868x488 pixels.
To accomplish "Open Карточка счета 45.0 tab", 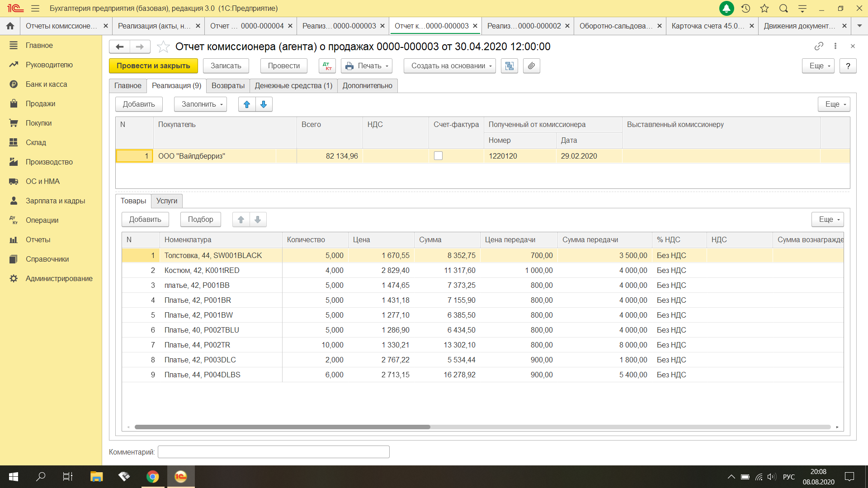I will click(708, 26).
